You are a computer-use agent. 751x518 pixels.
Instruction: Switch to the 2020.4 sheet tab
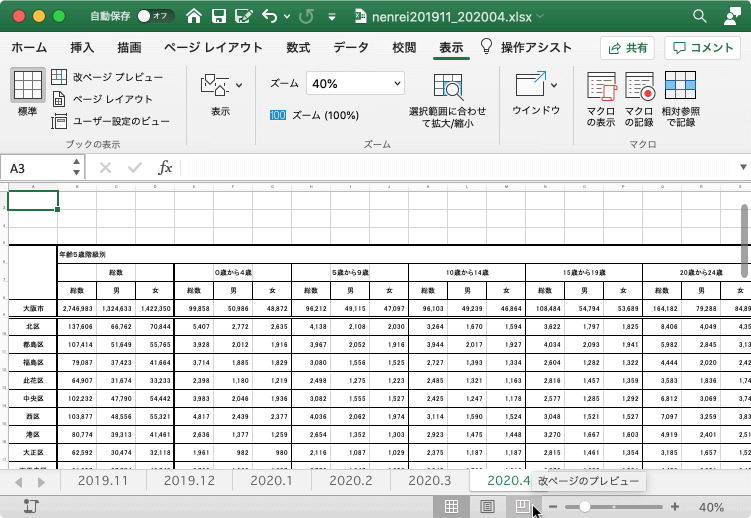pyautogui.click(x=508, y=481)
